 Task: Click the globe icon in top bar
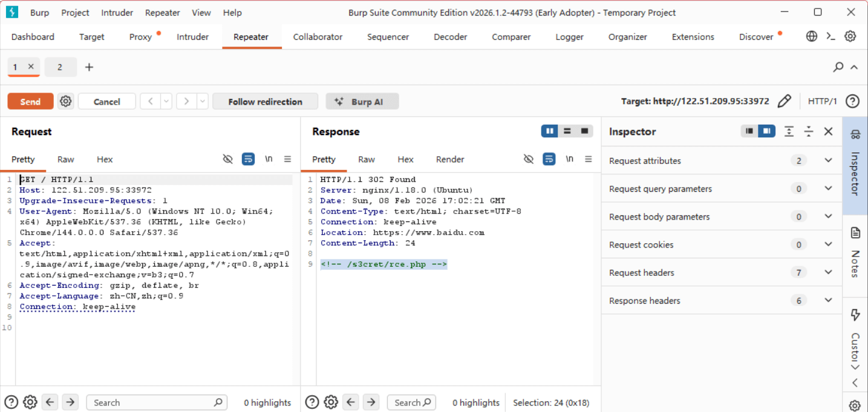pos(812,36)
